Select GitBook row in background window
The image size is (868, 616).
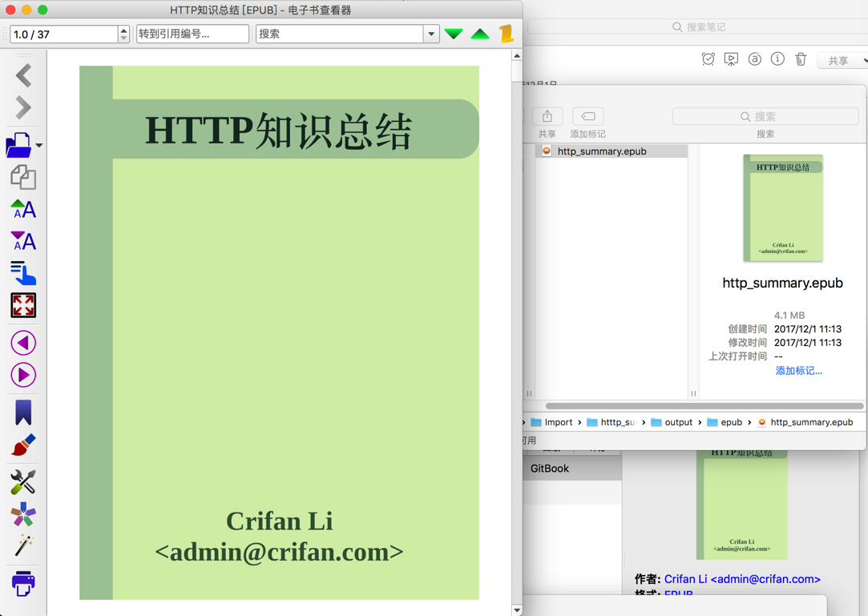click(572, 469)
